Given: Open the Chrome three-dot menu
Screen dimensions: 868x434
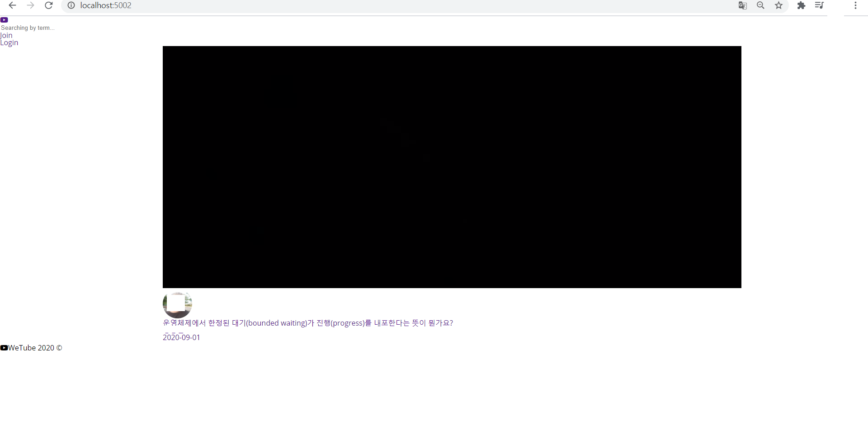Looking at the screenshot, I should tap(855, 5).
